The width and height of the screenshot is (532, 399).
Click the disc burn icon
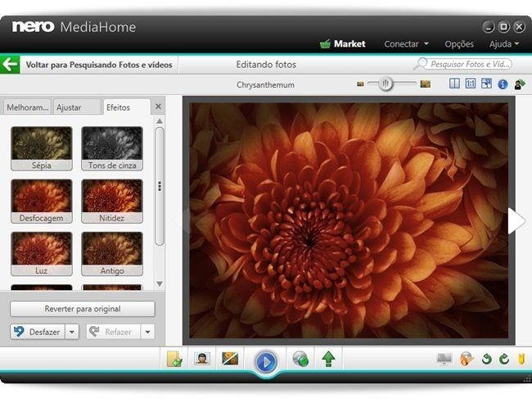pos(467,359)
